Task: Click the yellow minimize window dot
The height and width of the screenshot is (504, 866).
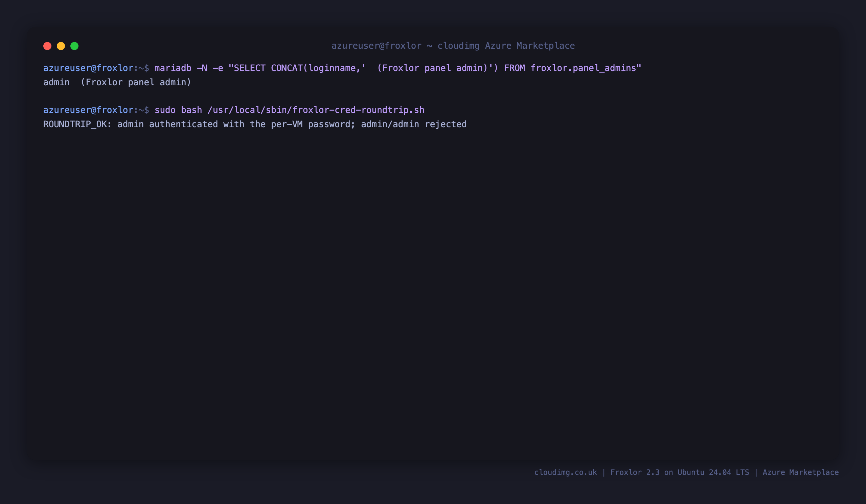Action: coord(61,46)
